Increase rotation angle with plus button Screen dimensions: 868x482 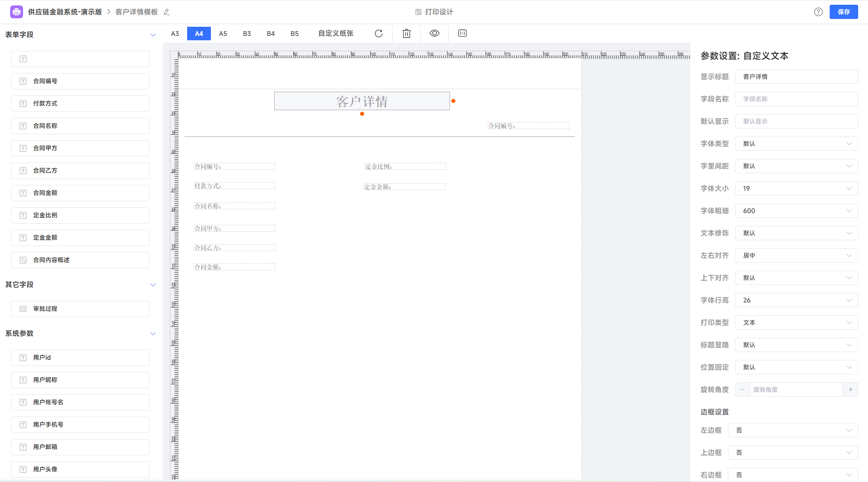[850, 390]
